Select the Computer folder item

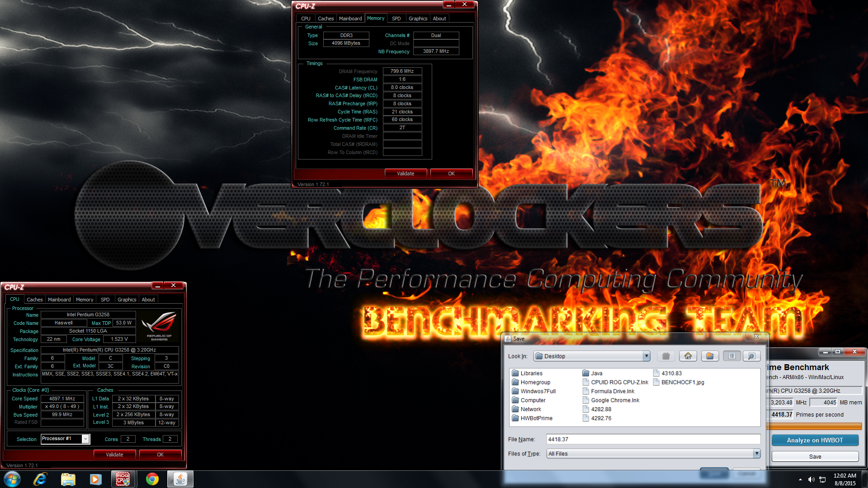pyautogui.click(x=528, y=400)
